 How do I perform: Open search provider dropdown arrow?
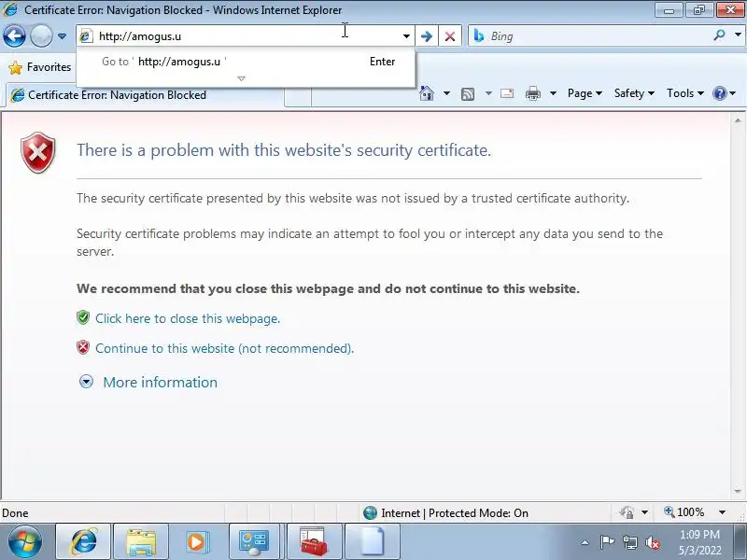click(738, 35)
